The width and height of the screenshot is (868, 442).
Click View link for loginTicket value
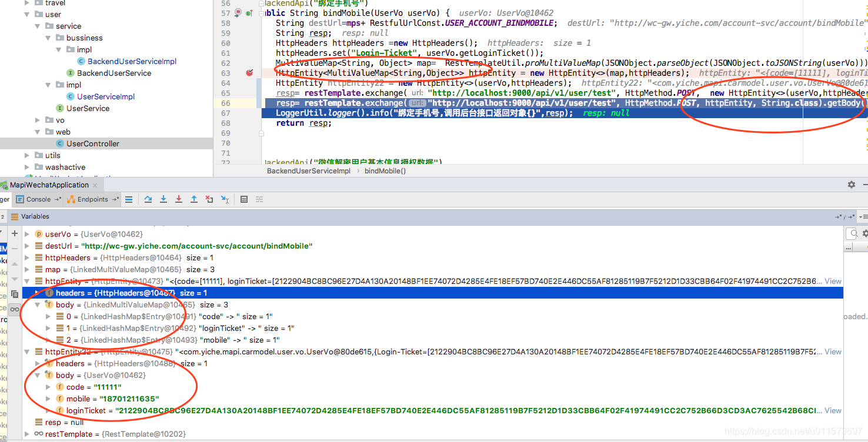(x=833, y=410)
